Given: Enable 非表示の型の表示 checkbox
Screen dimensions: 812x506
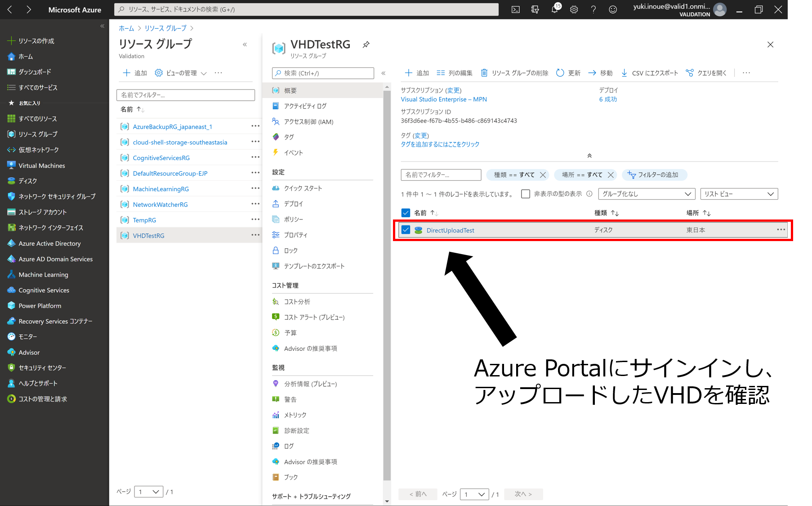Looking at the screenshot, I should pyautogui.click(x=525, y=194).
